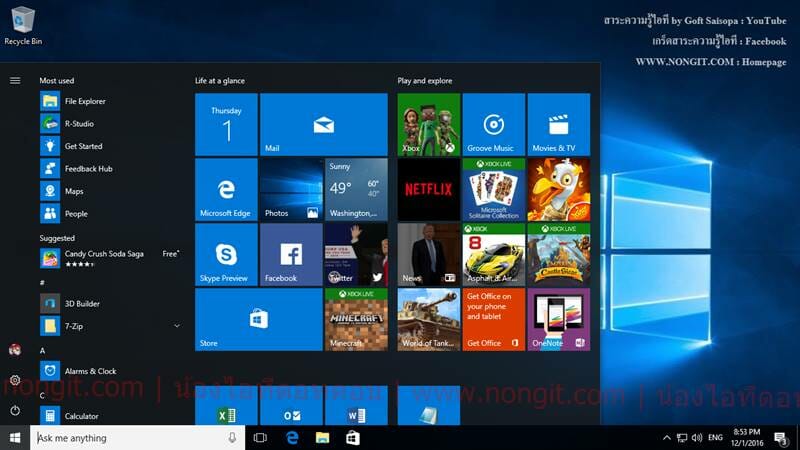Open Alarms & Clock
The height and width of the screenshot is (450, 800).
[110, 371]
